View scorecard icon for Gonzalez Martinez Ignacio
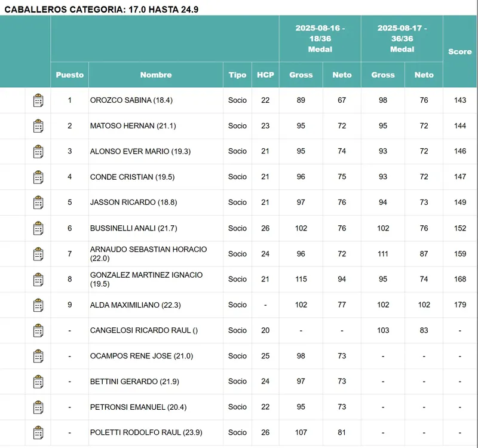 coord(38,280)
